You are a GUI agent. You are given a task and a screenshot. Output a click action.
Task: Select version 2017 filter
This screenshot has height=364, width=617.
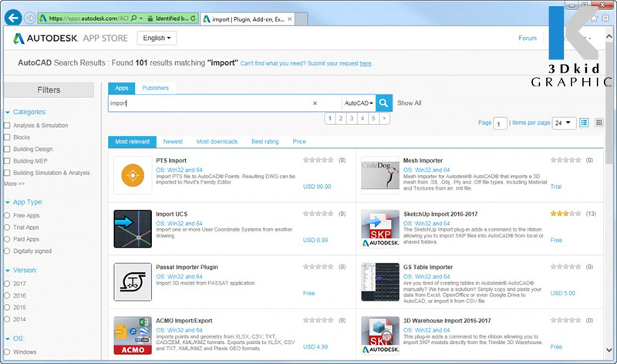click(7, 284)
